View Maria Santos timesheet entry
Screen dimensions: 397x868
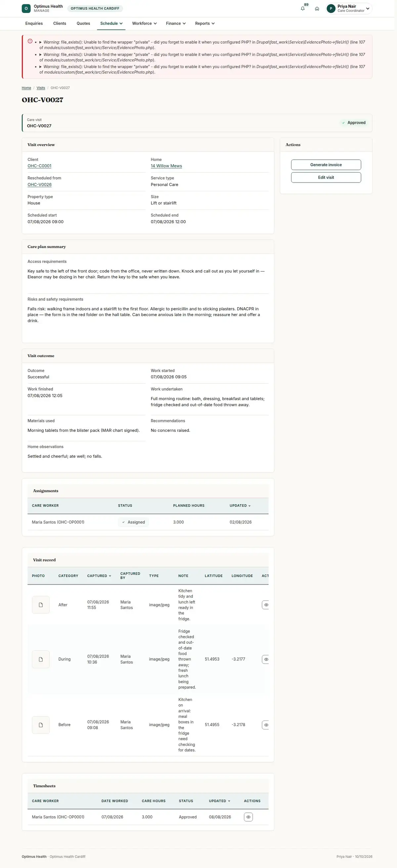pos(248,817)
